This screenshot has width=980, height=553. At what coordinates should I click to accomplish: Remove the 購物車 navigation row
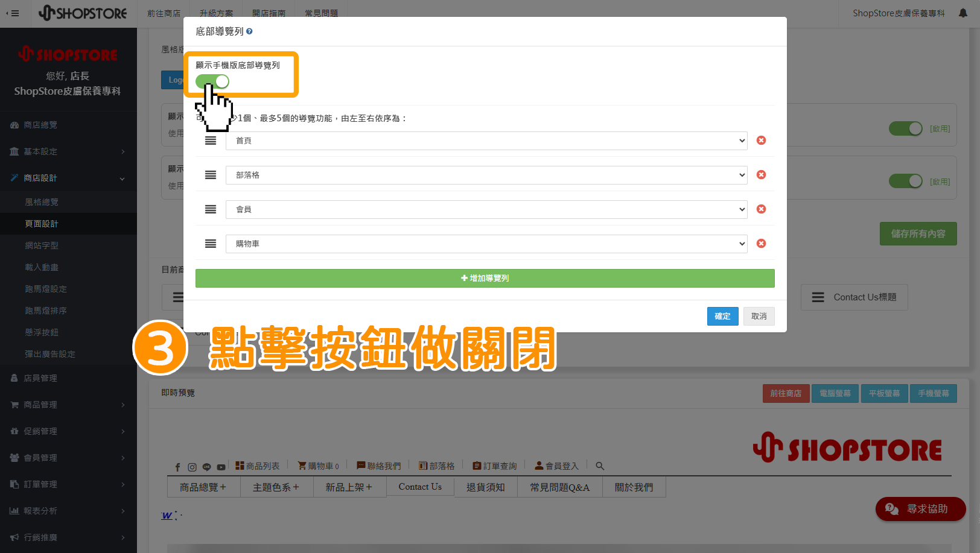[762, 244]
